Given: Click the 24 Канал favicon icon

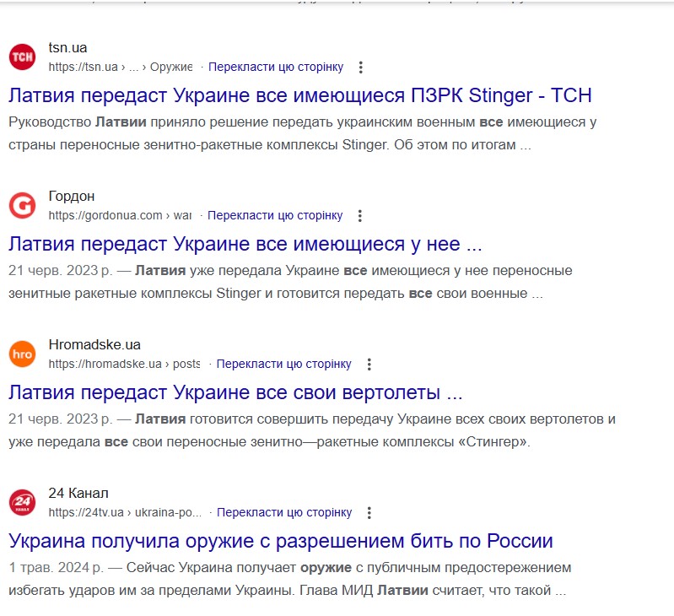Looking at the screenshot, I should pos(22,502).
